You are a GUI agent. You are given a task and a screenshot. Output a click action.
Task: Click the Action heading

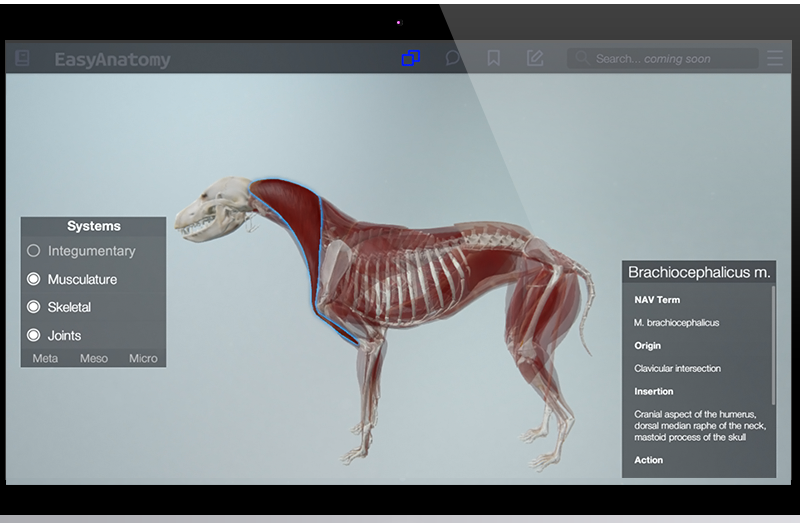coord(648,460)
